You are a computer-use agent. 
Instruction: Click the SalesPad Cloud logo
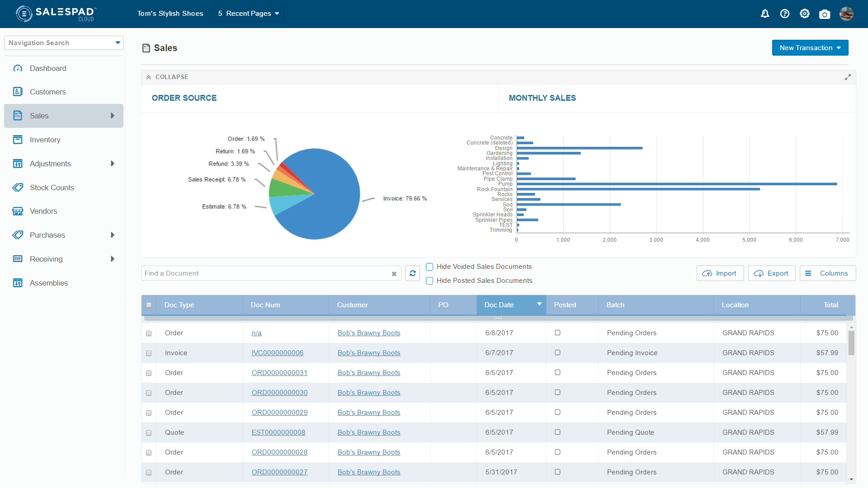56,14
